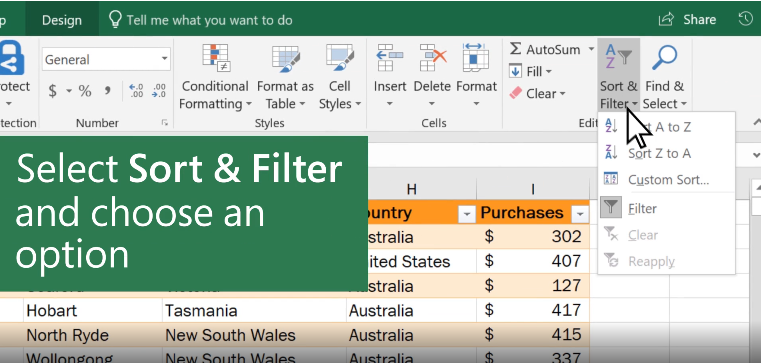Click the lightbulb Tell me icon
This screenshot has height=363, width=761.
(115, 19)
